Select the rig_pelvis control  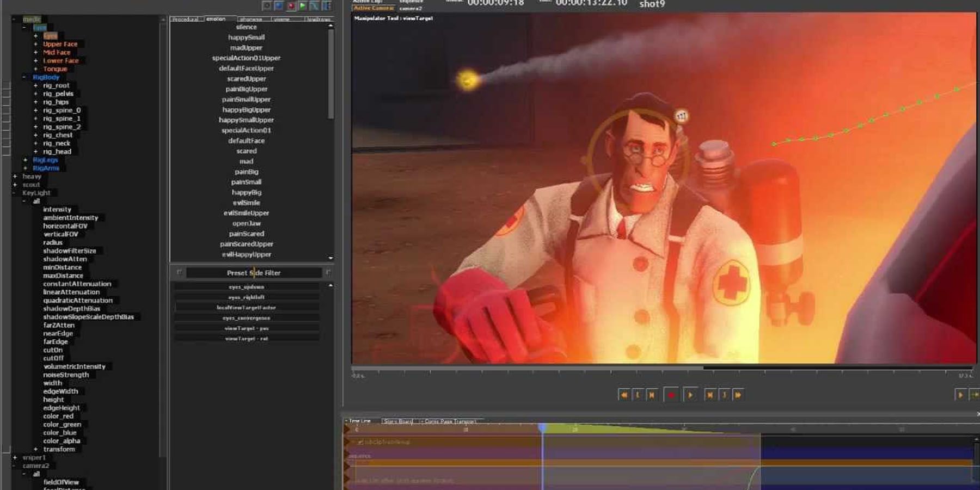(58, 94)
